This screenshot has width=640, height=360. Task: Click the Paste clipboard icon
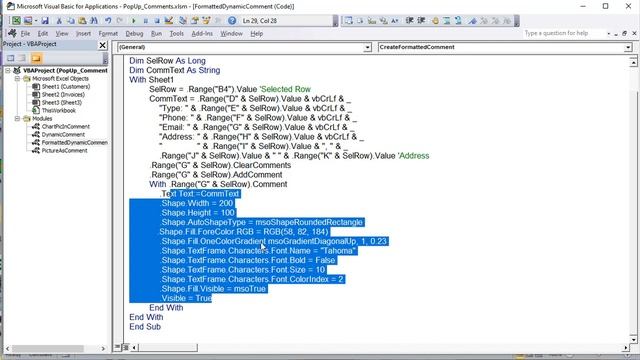[x=82, y=20]
